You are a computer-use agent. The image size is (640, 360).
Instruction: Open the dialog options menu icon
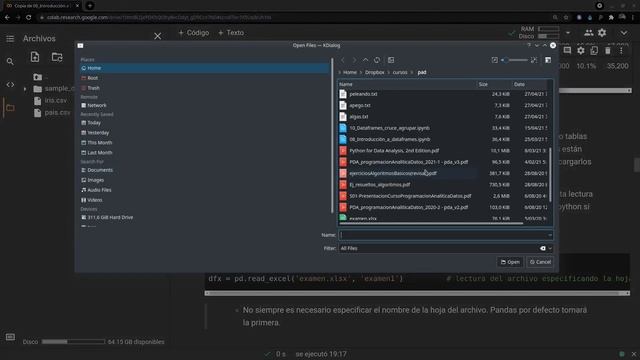tap(548, 60)
